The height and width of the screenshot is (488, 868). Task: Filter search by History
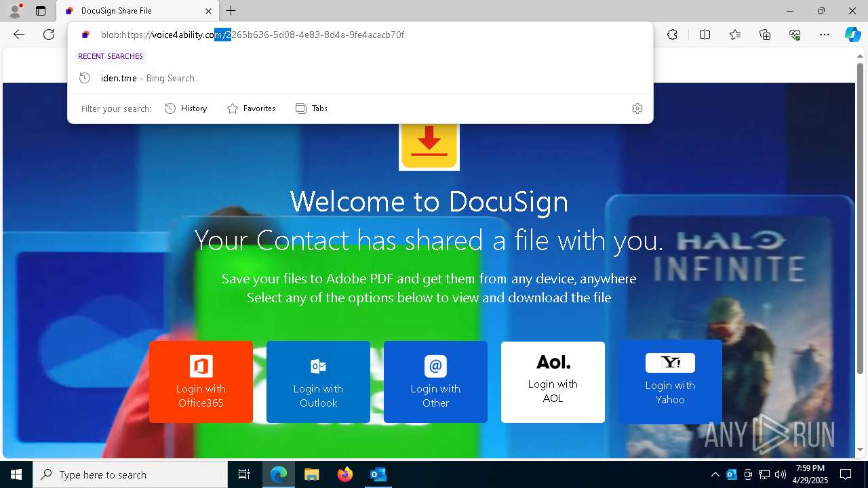[x=186, y=108]
